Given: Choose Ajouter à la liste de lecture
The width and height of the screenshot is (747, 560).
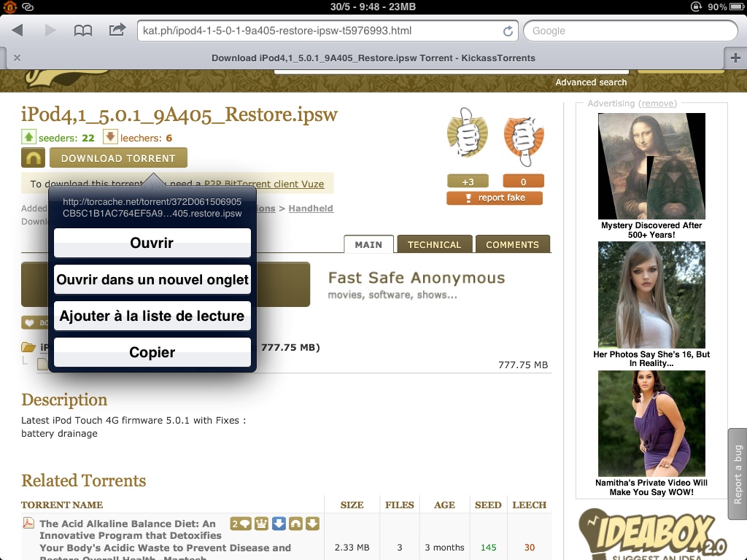Looking at the screenshot, I should coord(152,316).
